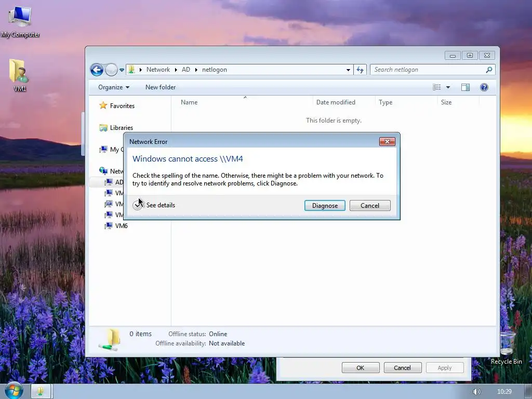Screen dimensions: 532x399
Task: Click OK in the background dialog
Action: pyautogui.click(x=361, y=368)
